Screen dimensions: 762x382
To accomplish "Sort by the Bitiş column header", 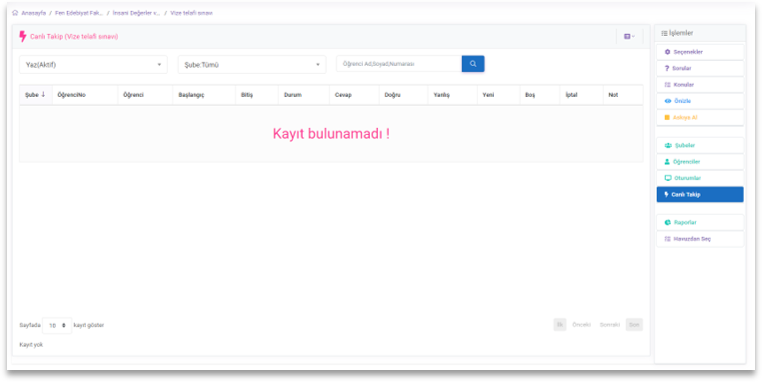I will pyautogui.click(x=257, y=95).
